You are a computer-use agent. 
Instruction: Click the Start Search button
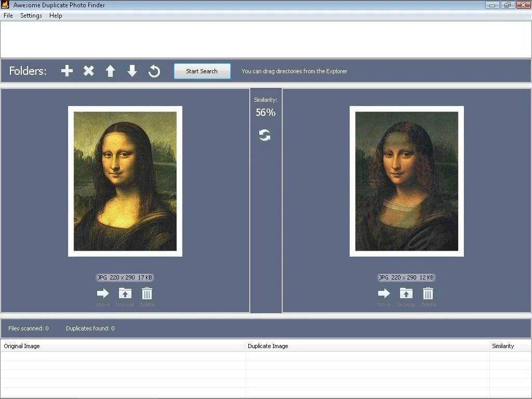click(x=202, y=71)
